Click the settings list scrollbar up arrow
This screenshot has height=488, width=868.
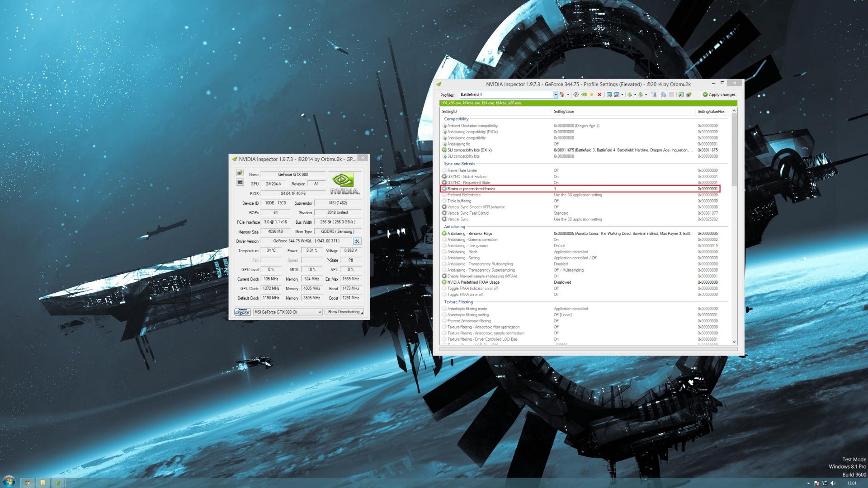click(x=734, y=111)
